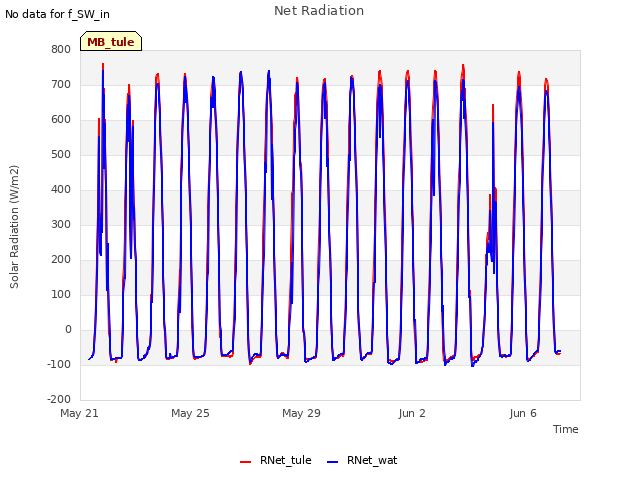Screen dimensions: 640x480
Task: Toggle the RNet_tule legend entry
Action: [x=276, y=460]
